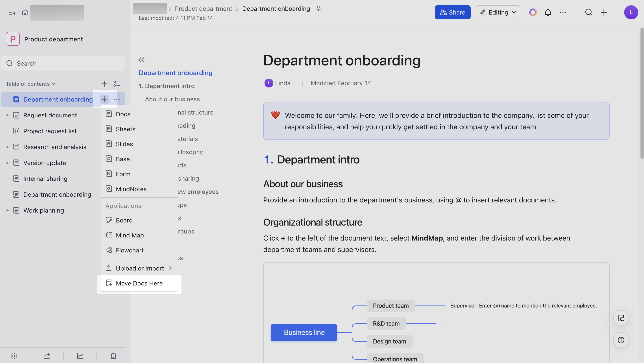644x363 pixels.
Task: Create a new Base page
Action: (139, 159)
